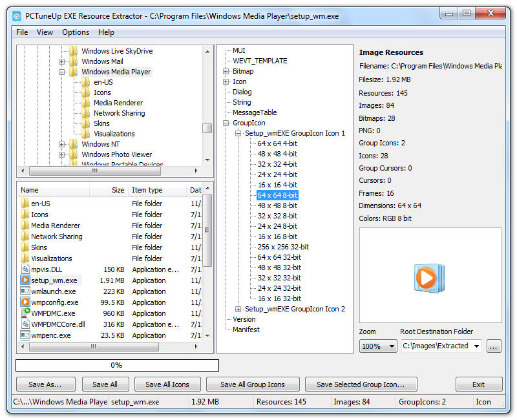The image size is (517, 420).
Task: Click Network Sharing folder icon in file list
Action: tap(25, 236)
